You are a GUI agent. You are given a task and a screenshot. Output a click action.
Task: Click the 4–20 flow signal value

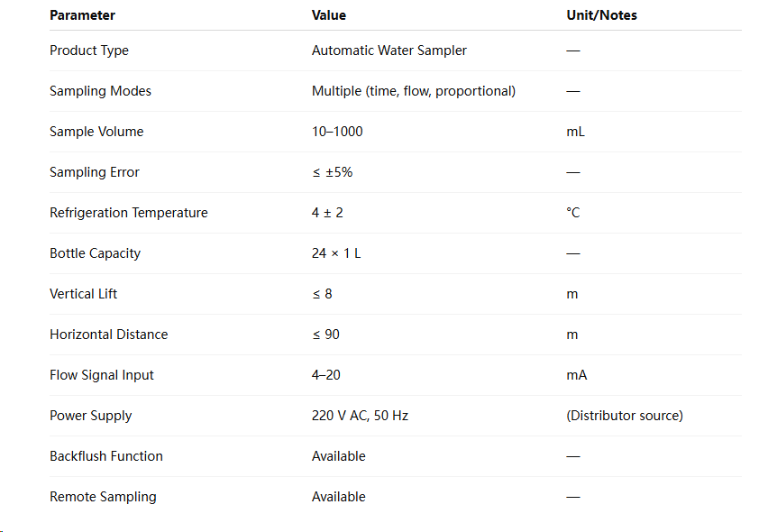point(326,375)
